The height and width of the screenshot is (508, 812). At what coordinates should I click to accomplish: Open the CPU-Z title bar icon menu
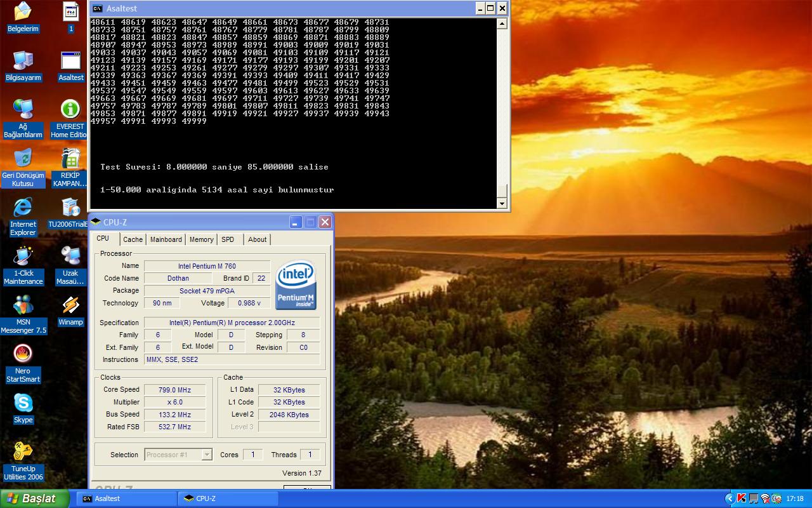pyautogui.click(x=96, y=222)
